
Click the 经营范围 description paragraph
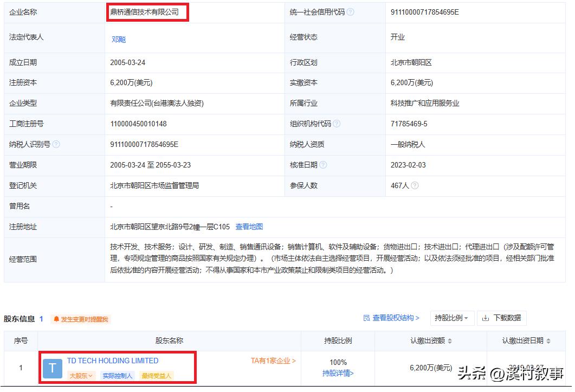(332, 259)
